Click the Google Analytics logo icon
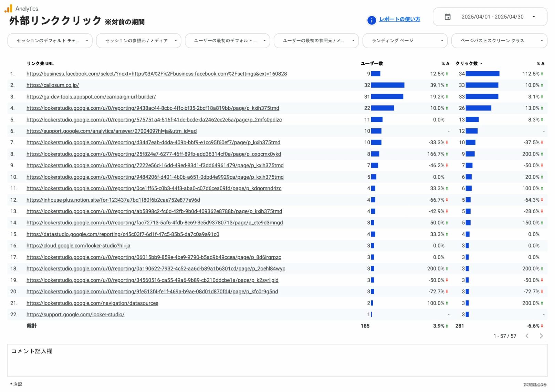The height and width of the screenshot is (392, 555). (8, 9)
